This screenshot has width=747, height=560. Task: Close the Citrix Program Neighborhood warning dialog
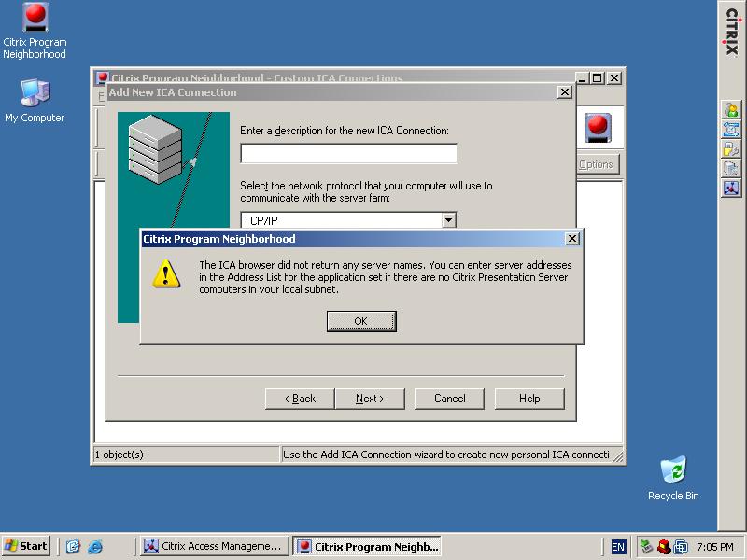point(572,239)
